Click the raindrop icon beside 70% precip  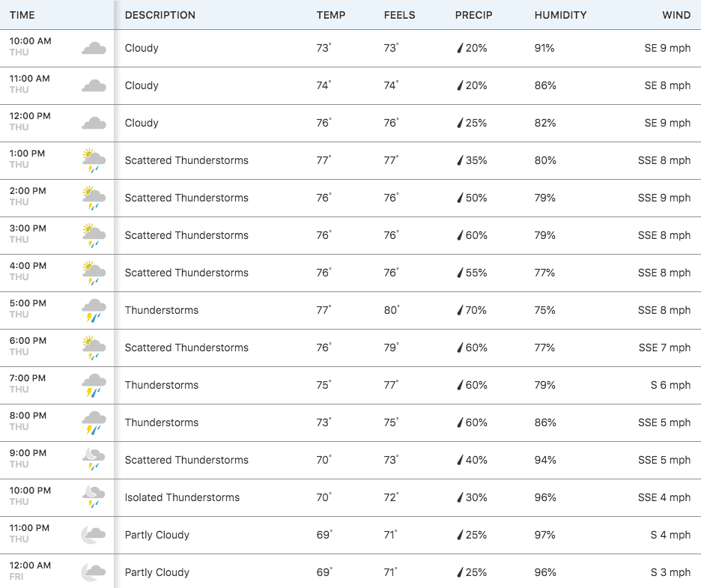point(460,310)
